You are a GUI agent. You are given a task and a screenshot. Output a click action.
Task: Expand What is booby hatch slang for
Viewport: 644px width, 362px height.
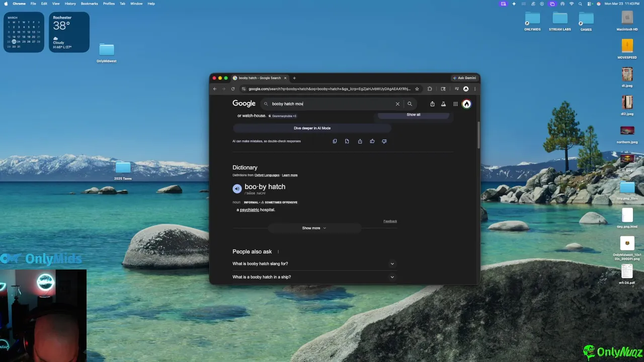coord(314,264)
